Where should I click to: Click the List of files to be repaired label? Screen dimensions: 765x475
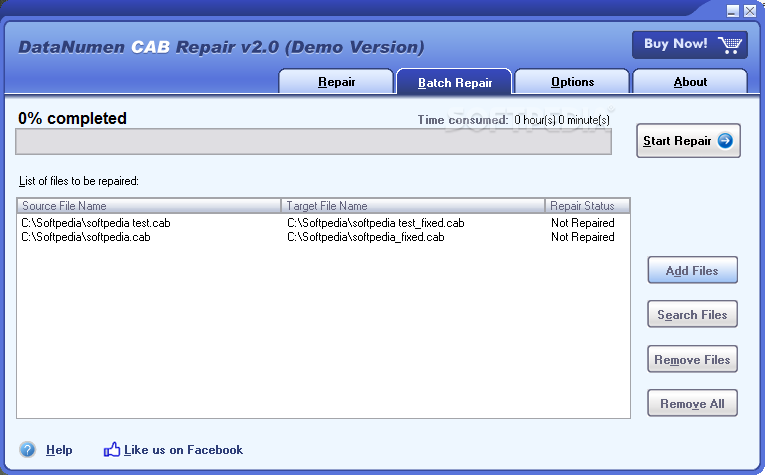[79, 181]
